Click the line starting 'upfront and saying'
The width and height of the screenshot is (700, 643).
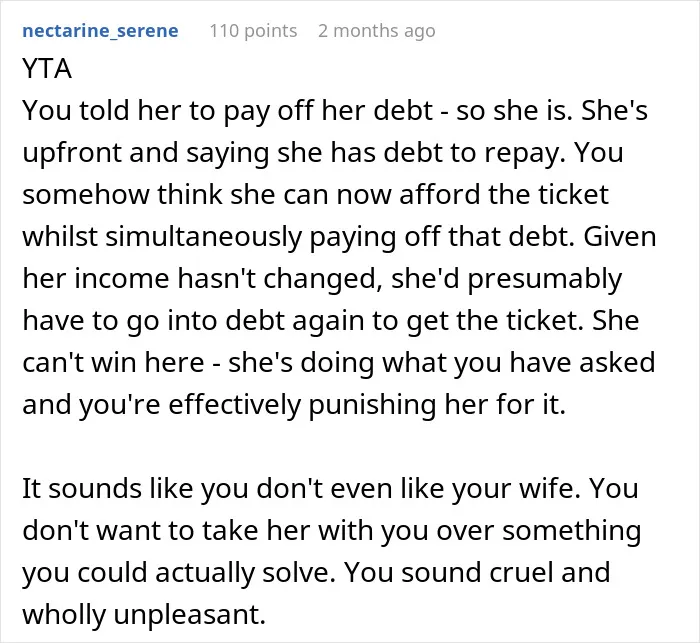click(323, 152)
